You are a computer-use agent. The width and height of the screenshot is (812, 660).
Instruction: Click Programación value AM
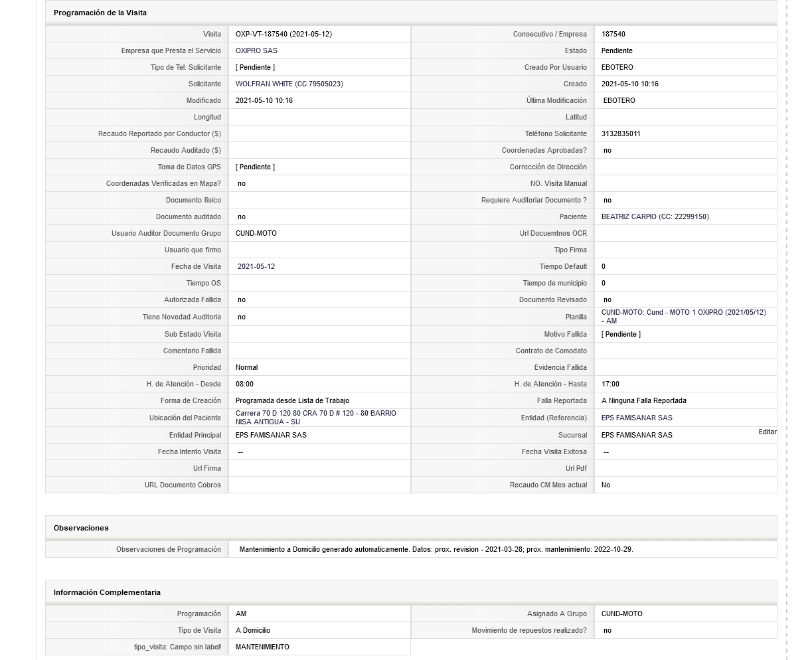click(x=241, y=614)
